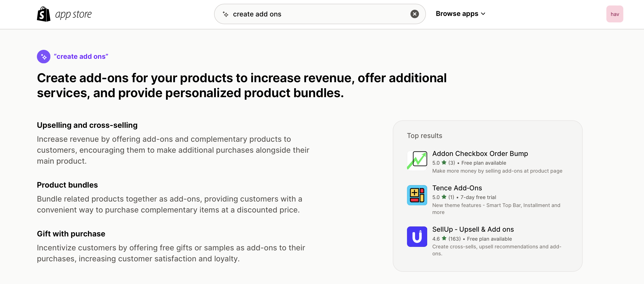Click the star rating of SellUp

447,239
